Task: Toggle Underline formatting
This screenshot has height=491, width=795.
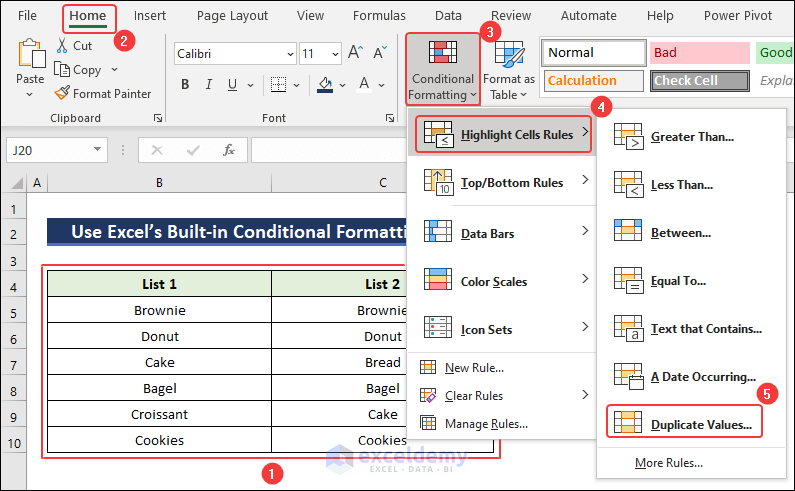Action: [x=232, y=84]
